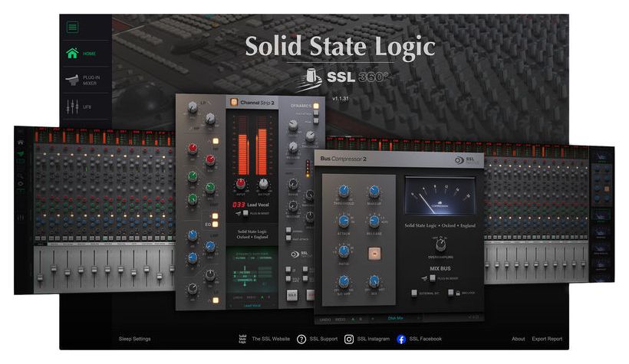Toggle External S/C switch on Bus Compressor

pos(414,293)
